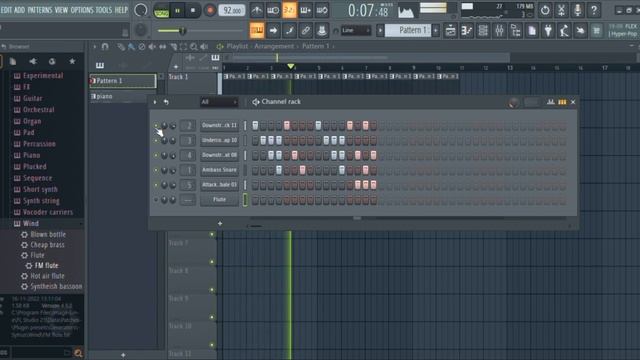
Task: Expand the Synth string folder in browser
Action: pyautogui.click(x=41, y=201)
